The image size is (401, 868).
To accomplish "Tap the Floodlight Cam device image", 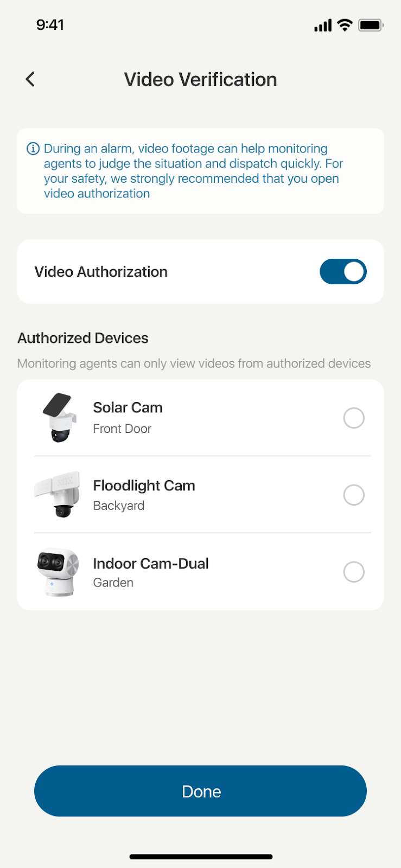I will coord(58,494).
